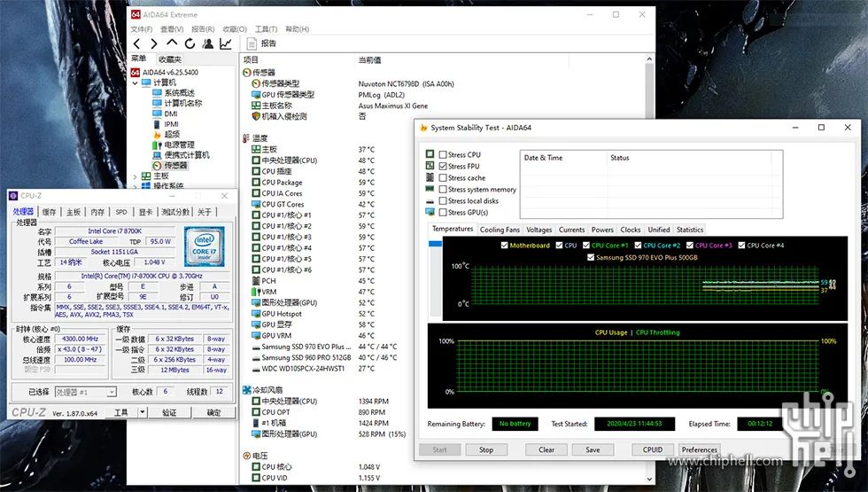Viewport: 868px width, 492px height.
Task: Switch to the Clocks tab
Action: 630,230
